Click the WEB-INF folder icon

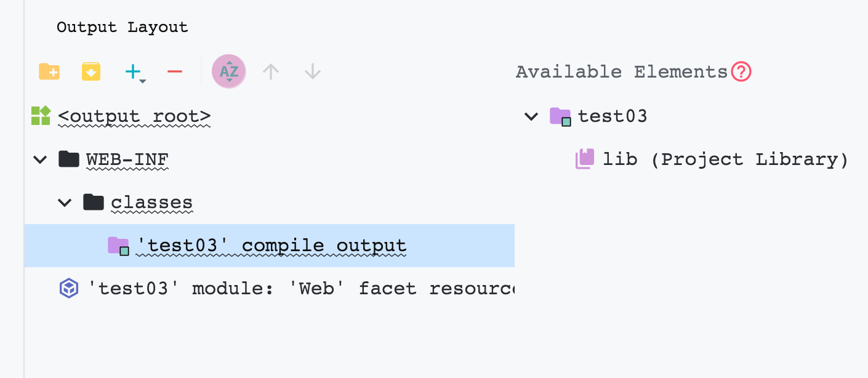click(x=69, y=159)
